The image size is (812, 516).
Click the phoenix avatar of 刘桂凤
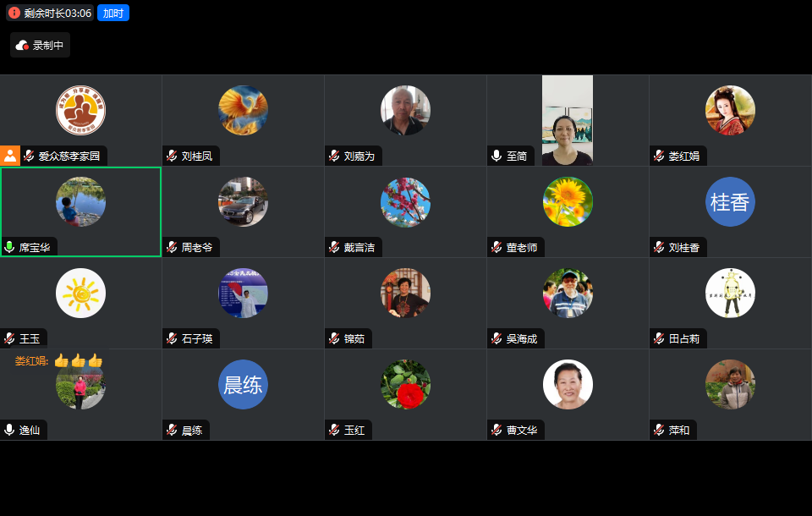(x=243, y=110)
